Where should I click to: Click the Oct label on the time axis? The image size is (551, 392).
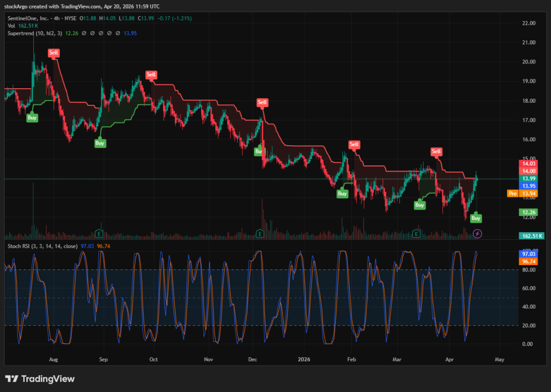pyautogui.click(x=153, y=360)
